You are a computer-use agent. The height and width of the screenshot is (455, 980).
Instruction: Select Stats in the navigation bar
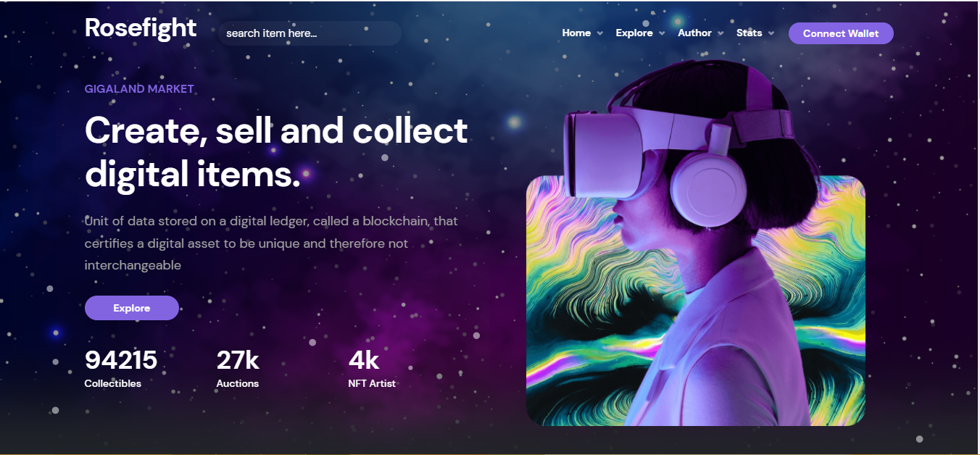pyautogui.click(x=749, y=33)
